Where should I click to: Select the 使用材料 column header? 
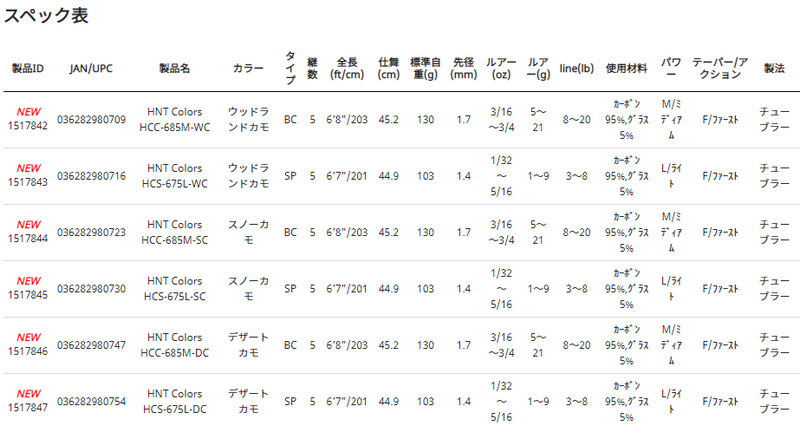(627, 68)
